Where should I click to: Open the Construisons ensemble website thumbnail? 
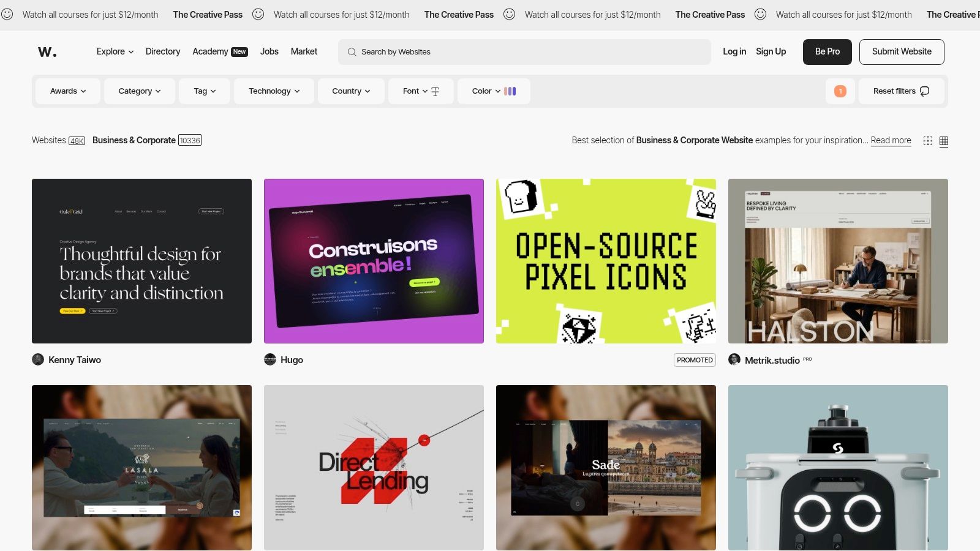pos(374,261)
